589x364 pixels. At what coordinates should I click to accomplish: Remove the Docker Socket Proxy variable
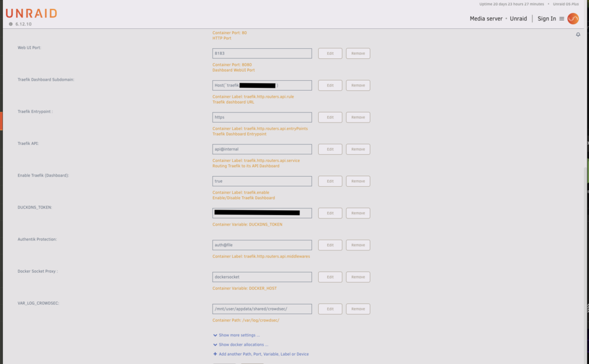point(358,277)
